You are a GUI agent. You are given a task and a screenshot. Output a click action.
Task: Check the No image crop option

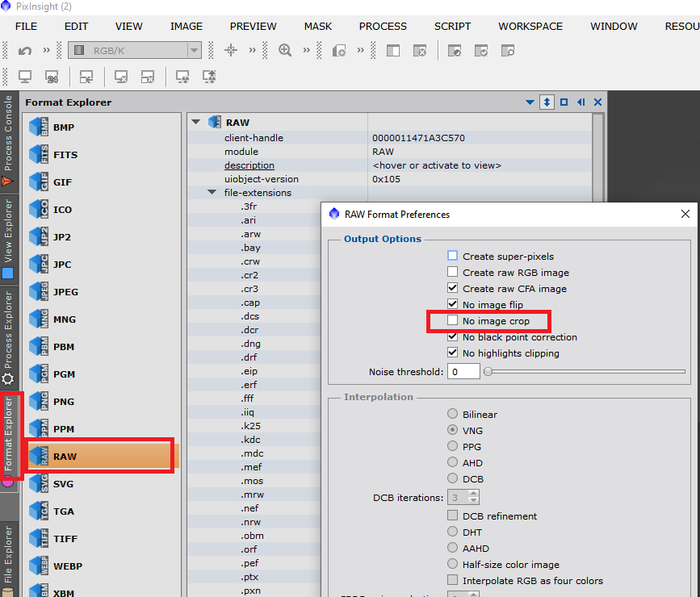tap(453, 321)
